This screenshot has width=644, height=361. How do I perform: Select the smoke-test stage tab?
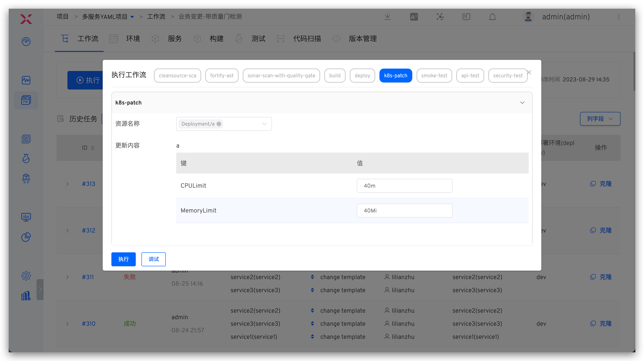coord(434,76)
